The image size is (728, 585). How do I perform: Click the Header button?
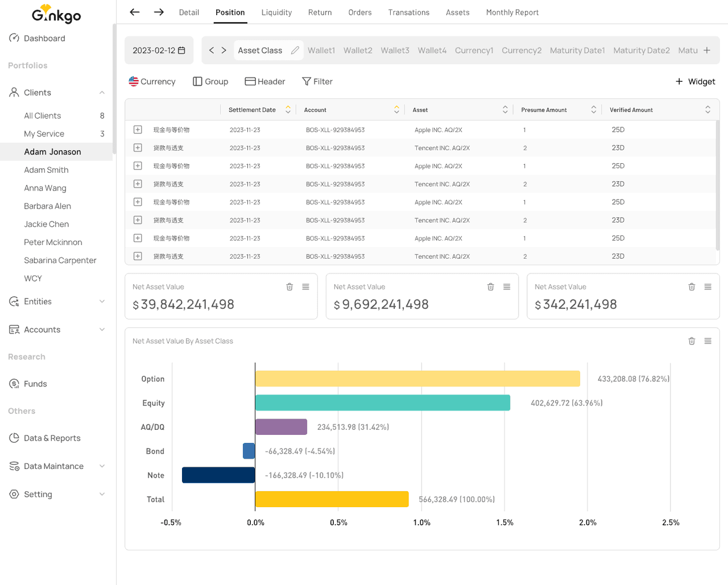tap(265, 81)
